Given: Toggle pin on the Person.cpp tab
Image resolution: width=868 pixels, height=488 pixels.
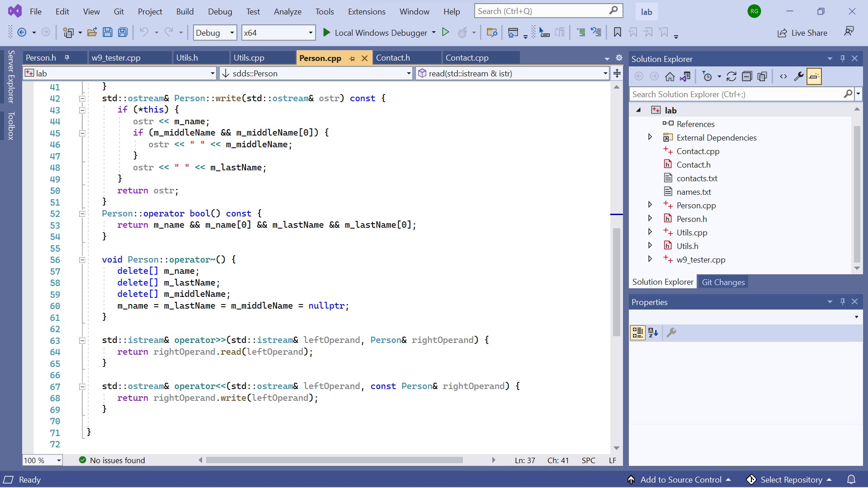Looking at the screenshot, I should point(352,58).
